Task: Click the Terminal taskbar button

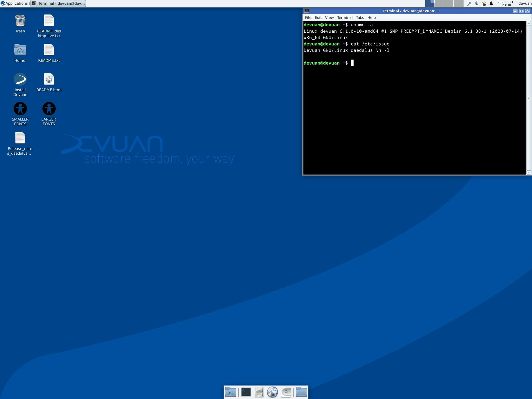Action: point(58,3)
